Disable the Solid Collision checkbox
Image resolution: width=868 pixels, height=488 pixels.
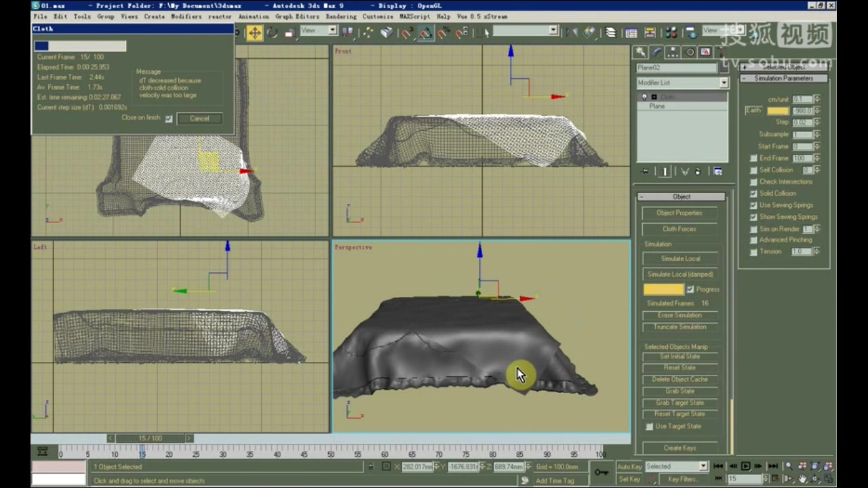[753, 194]
